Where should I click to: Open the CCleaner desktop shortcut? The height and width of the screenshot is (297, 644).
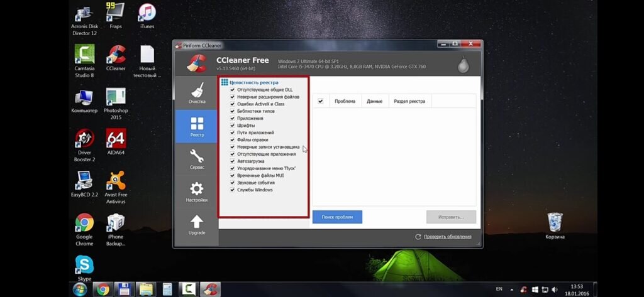pyautogui.click(x=116, y=58)
